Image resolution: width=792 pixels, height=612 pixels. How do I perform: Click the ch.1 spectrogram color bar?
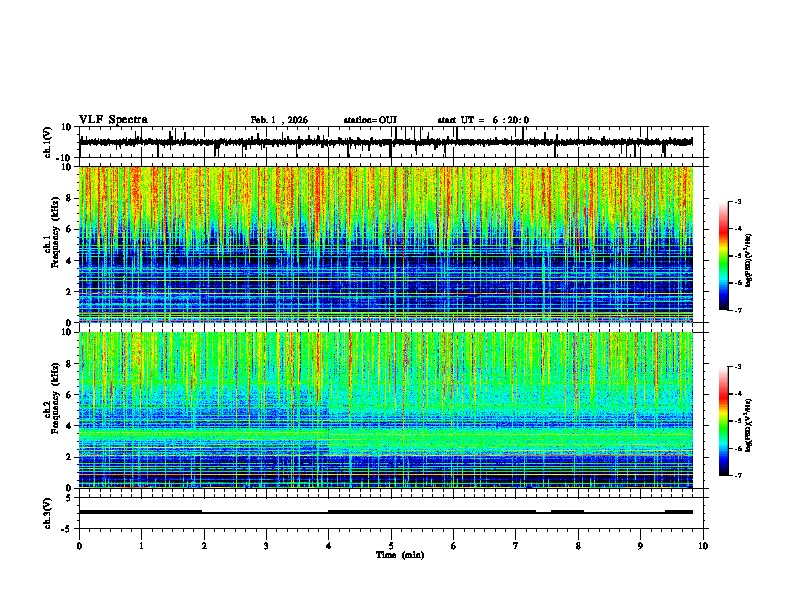point(724,256)
